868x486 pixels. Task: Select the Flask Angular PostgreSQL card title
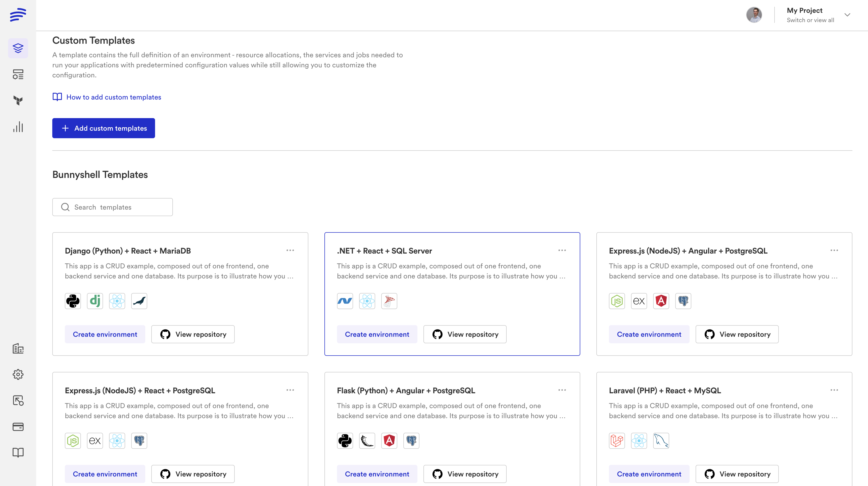pyautogui.click(x=406, y=391)
